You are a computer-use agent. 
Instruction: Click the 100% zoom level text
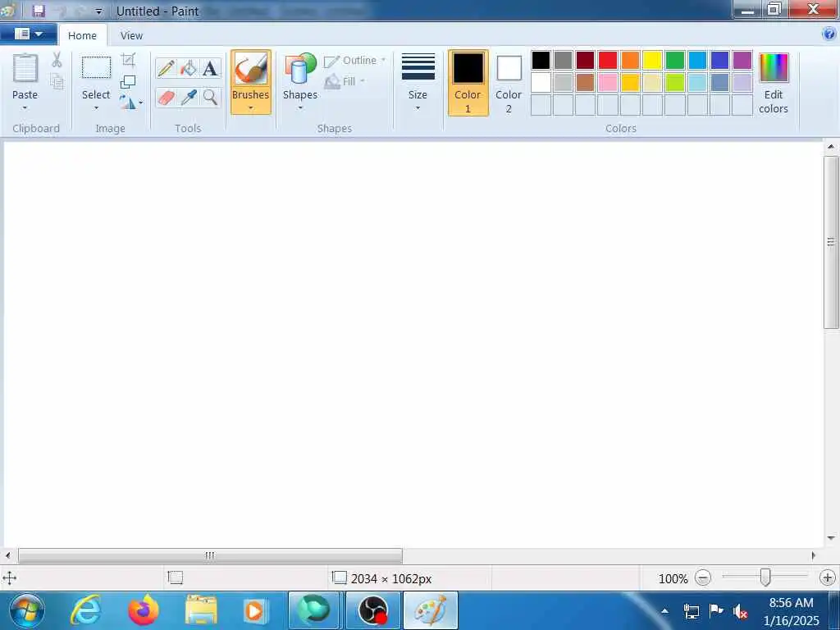click(x=673, y=578)
